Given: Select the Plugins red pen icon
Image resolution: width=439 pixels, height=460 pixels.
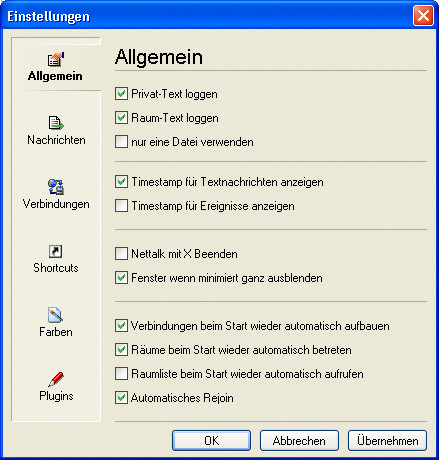Looking at the screenshot, I should [56, 379].
